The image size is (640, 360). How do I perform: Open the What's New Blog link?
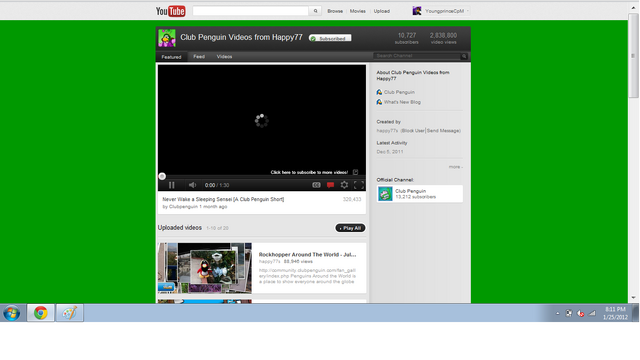(x=402, y=102)
